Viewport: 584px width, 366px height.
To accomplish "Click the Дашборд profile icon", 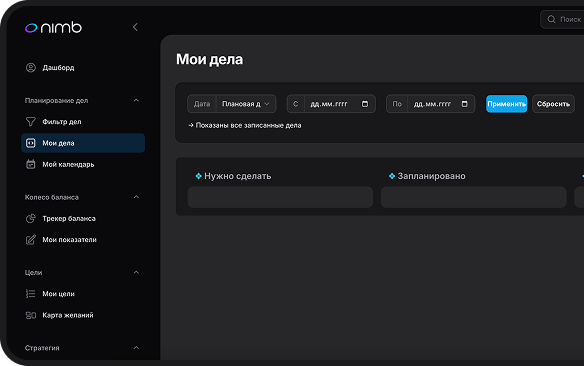I will point(31,67).
